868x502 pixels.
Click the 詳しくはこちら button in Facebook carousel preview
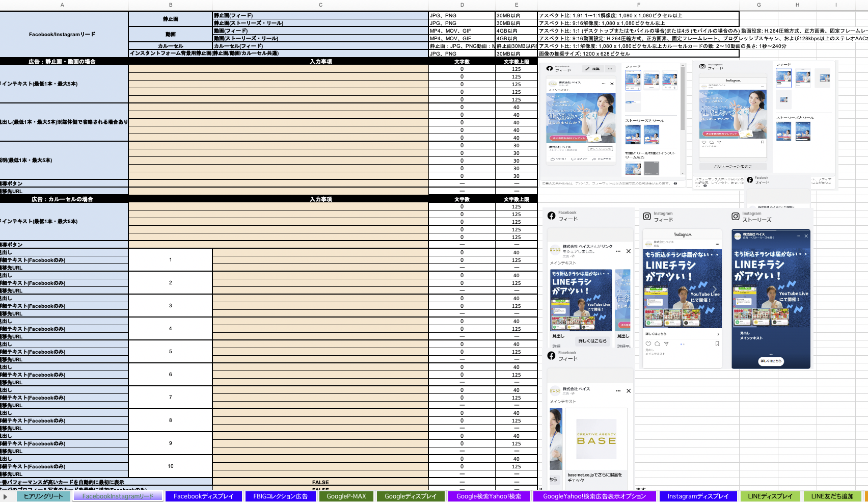[x=592, y=341]
